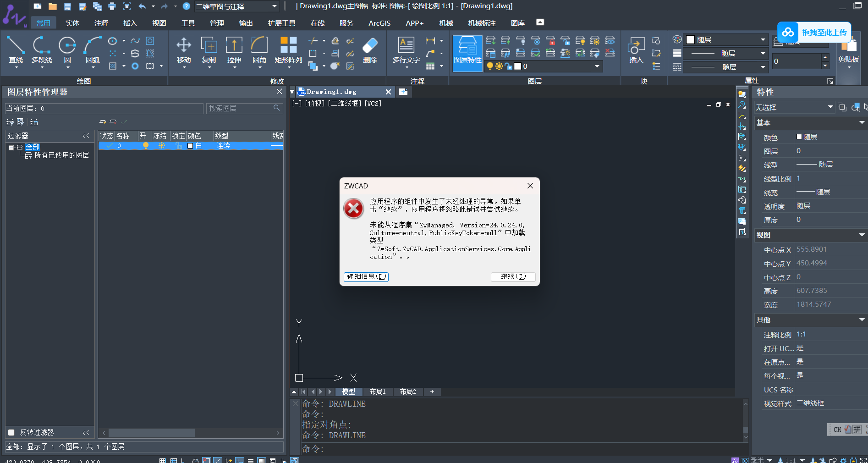Open the 视图 ribbon tab

coord(159,23)
